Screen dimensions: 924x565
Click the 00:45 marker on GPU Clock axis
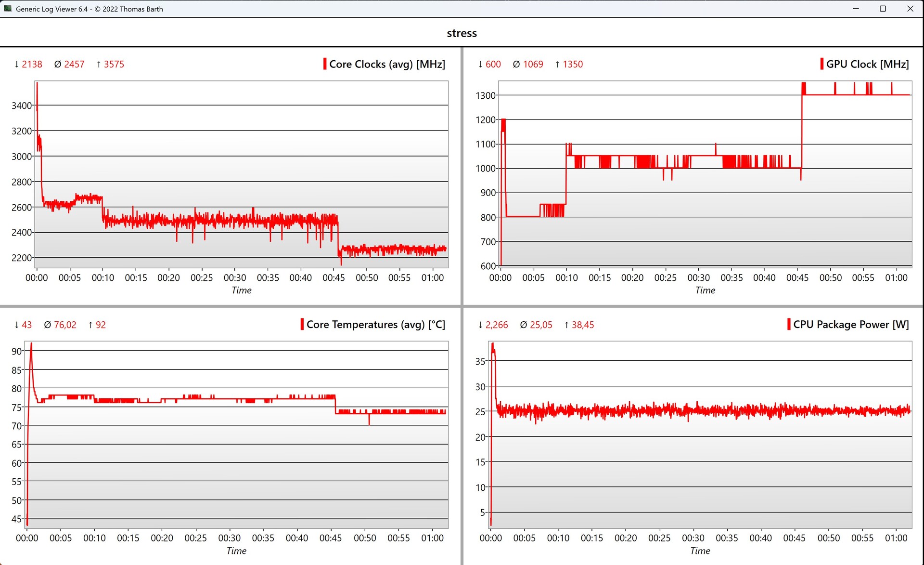coord(797,277)
